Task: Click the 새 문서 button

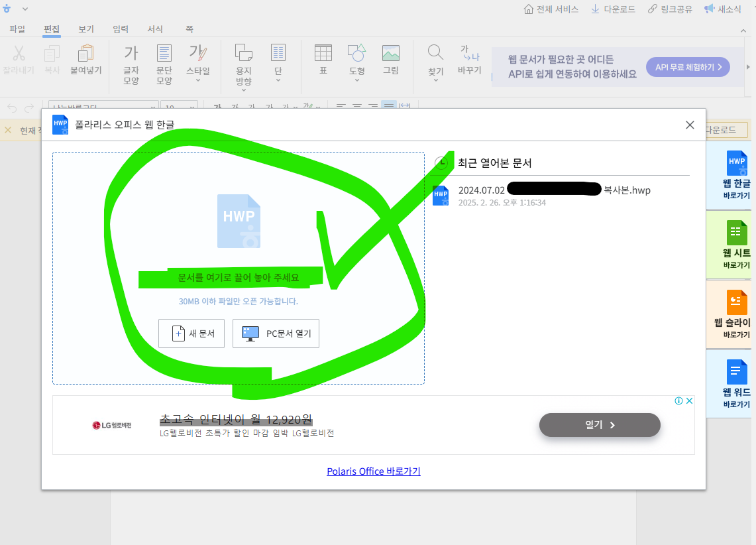Action: click(x=191, y=333)
